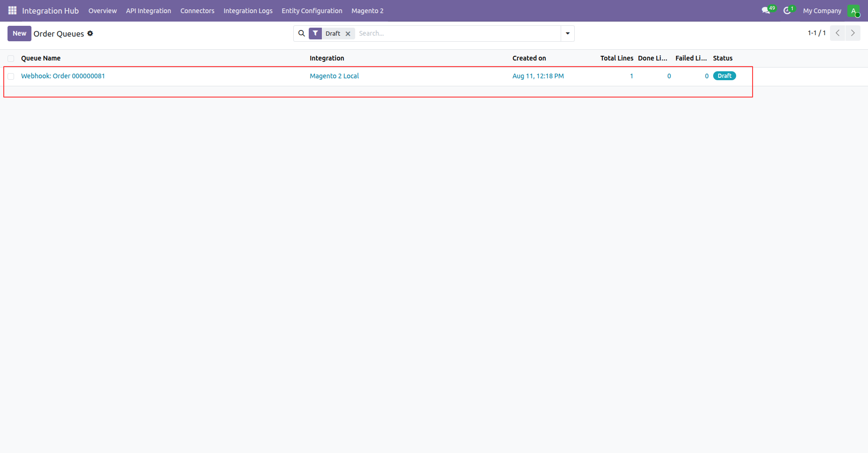Toggle the search options dropdown arrow
The image size is (868, 453).
point(568,33)
